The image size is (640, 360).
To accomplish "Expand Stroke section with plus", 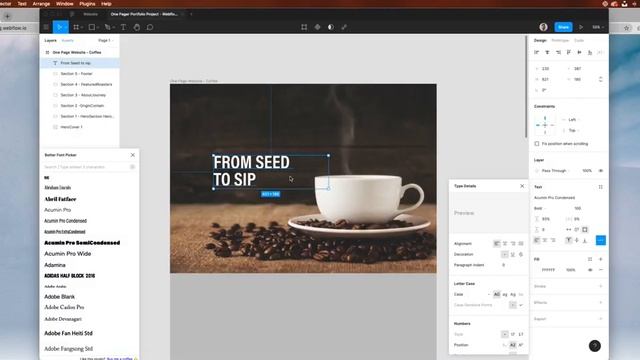I will coord(600,286).
